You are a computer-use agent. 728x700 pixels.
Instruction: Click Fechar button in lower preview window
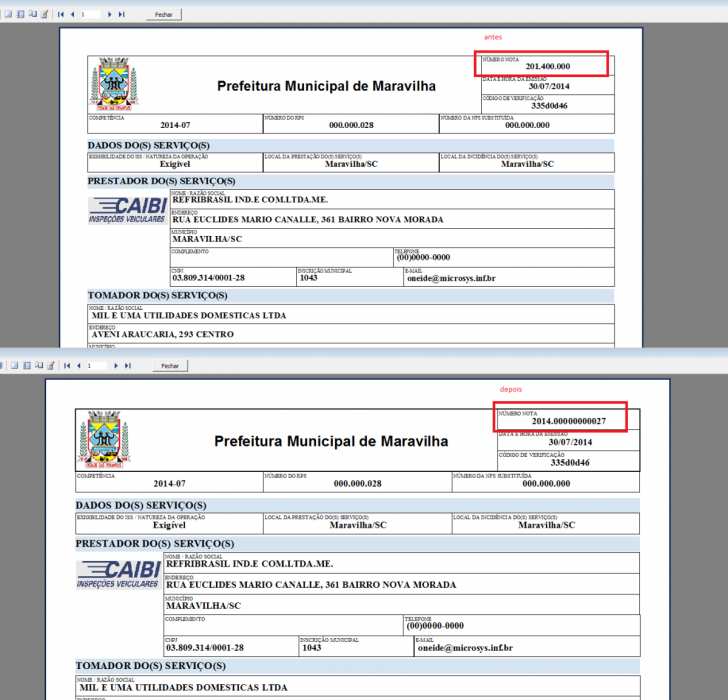(x=170, y=366)
